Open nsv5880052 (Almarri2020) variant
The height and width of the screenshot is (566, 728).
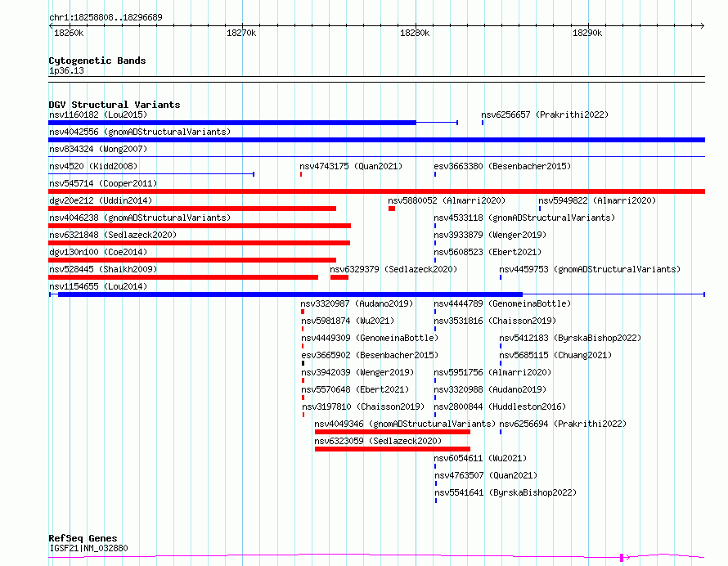pos(447,200)
